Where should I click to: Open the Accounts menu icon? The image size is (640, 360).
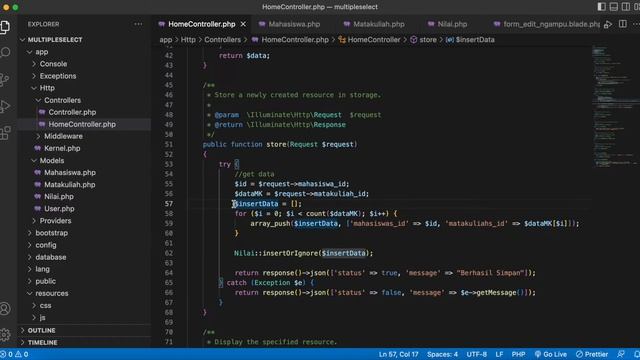tap(5, 309)
